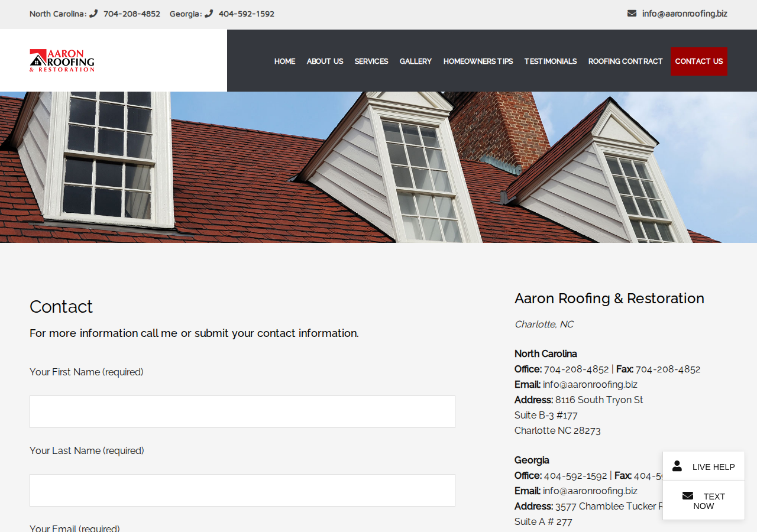Screen dimensions: 757x532
Task: Click the 8116 South Tryon St address
Action: 599,400
